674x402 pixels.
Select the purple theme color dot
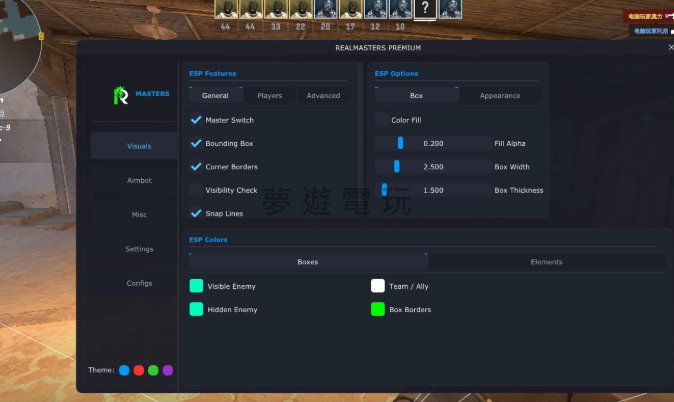168,370
